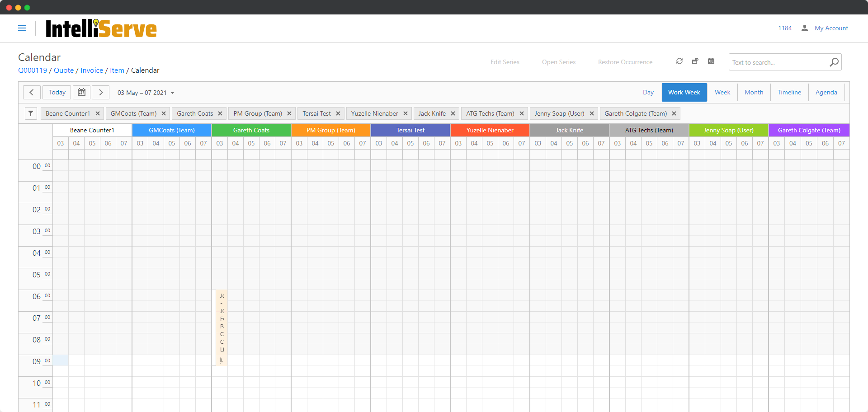Remove the Yuzelle Nienaber filter chip
868x412 pixels.
pyautogui.click(x=406, y=113)
